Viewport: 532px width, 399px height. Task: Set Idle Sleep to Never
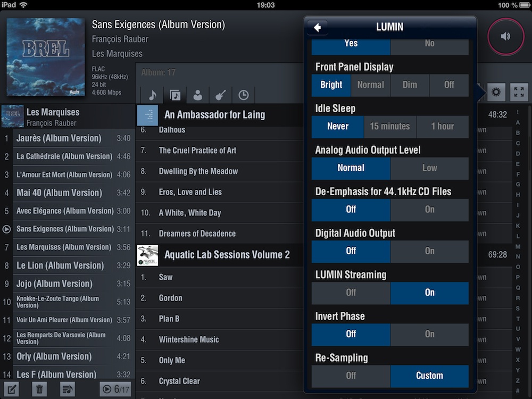tap(338, 127)
